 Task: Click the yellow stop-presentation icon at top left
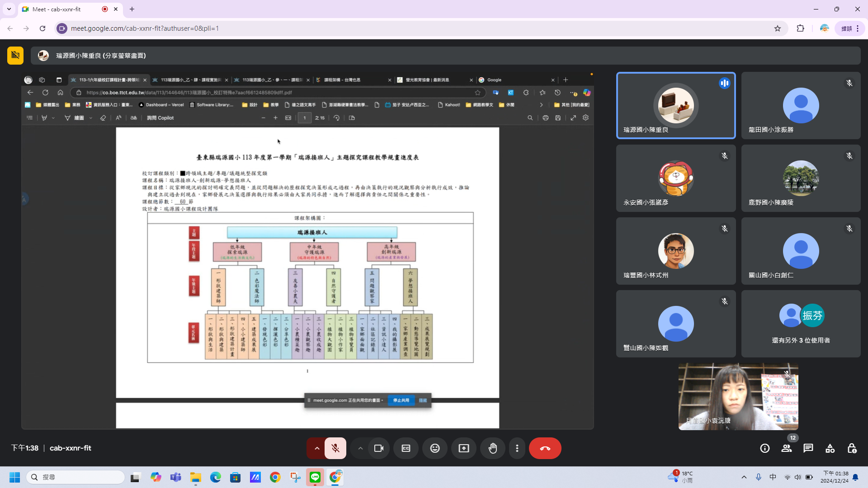tap(15, 56)
